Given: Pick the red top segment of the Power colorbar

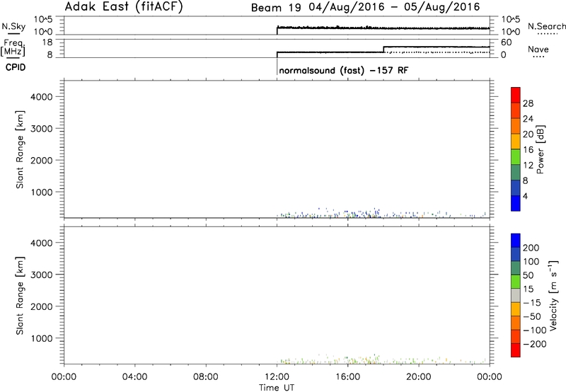Looking at the screenshot, I should coord(516,95).
